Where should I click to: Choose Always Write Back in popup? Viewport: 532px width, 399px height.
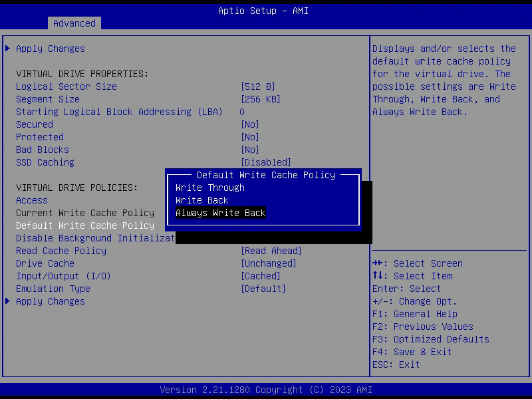(x=221, y=213)
